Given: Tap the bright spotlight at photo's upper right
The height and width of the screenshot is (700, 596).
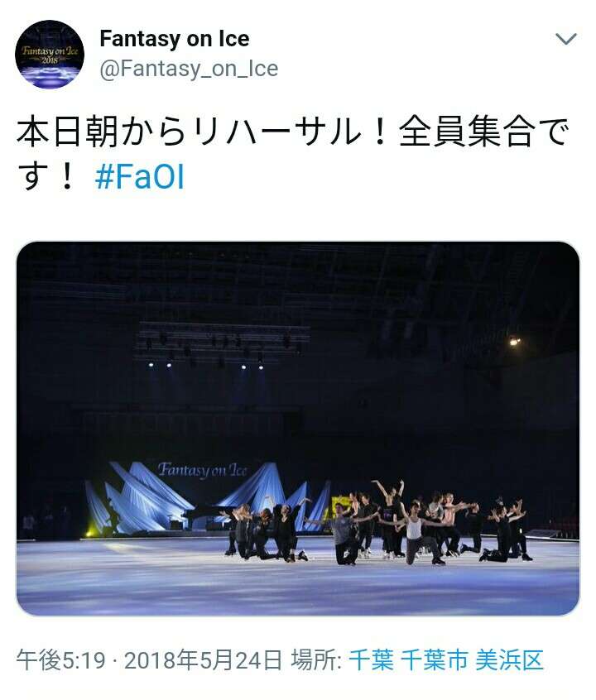Looking at the screenshot, I should (x=515, y=342).
